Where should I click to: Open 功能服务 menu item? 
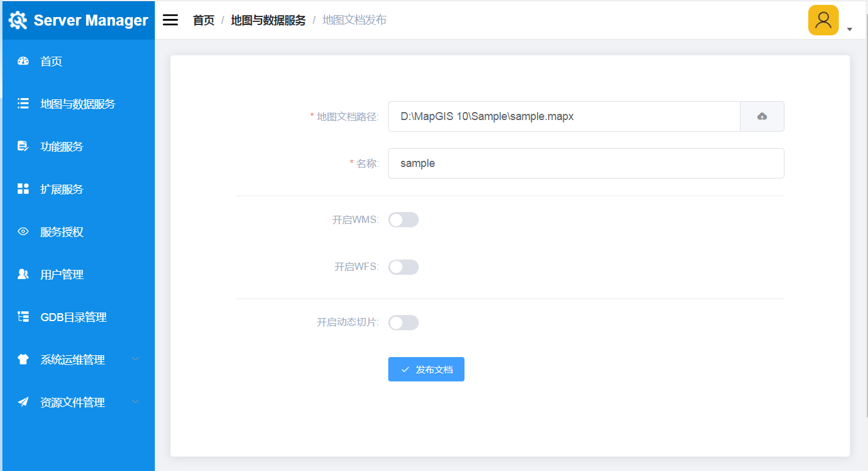[79, 146]
